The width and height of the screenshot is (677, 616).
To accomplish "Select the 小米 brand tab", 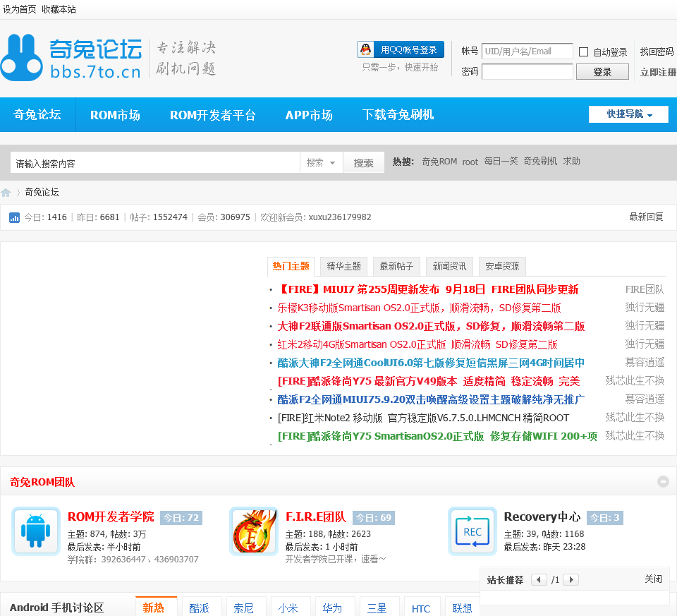I will tap(291, 607).
